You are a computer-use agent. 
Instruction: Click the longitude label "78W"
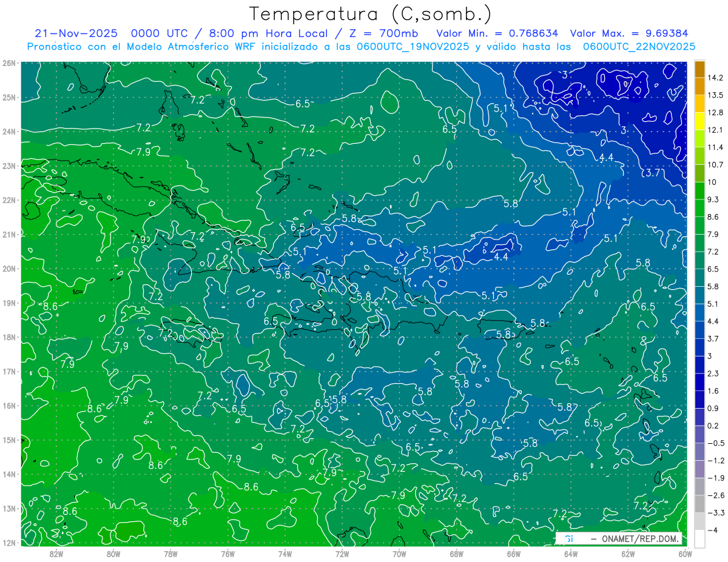[x=170, y=553]
